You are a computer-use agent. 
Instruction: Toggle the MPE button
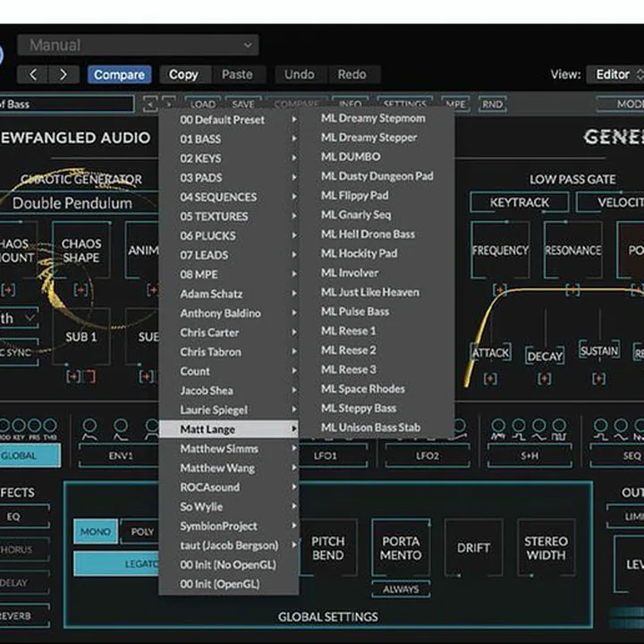coord(455,104)
